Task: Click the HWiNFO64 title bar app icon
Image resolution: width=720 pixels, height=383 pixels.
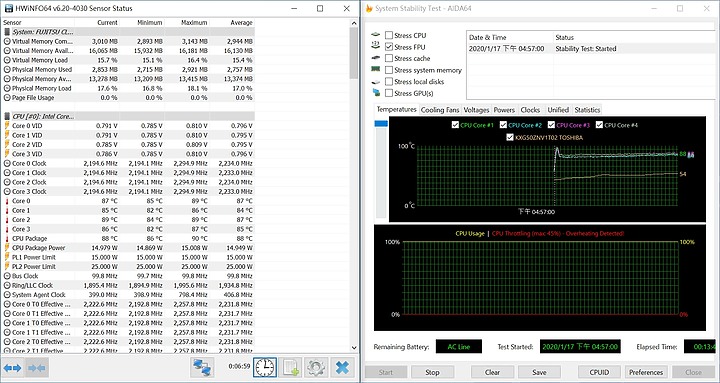Action: tap(8, 8)
